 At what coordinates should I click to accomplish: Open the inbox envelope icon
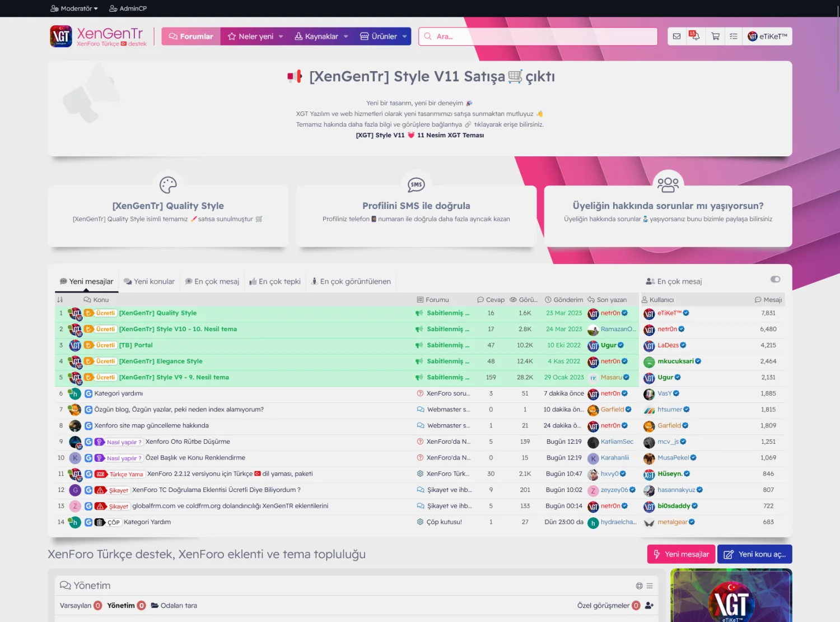point(676,36)
